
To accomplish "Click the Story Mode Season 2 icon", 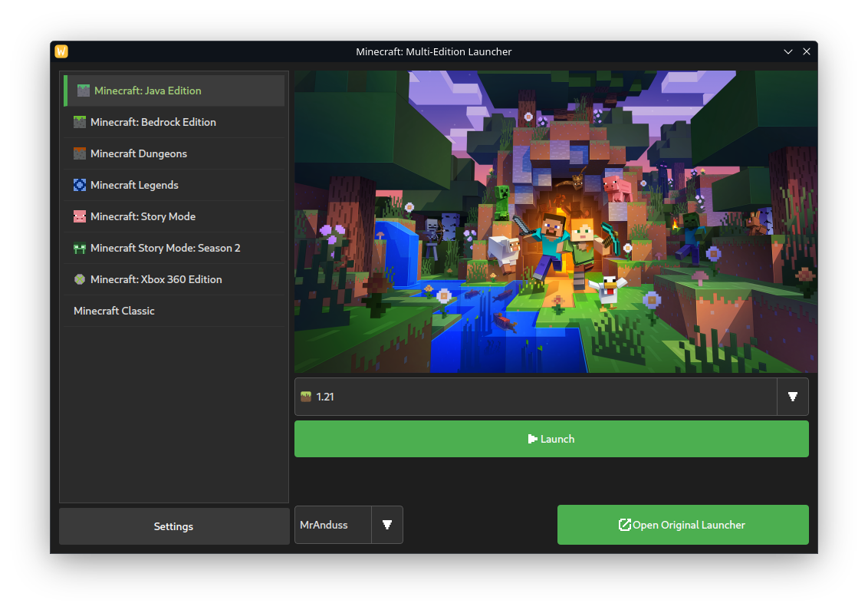I will pyautogui.click(x=80, y=248).
